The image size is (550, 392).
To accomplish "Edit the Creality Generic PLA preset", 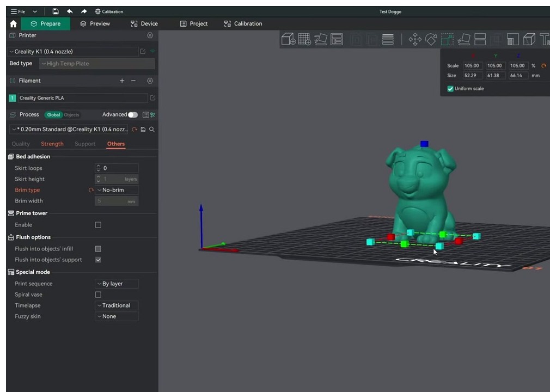I will [x=152, y=98].
